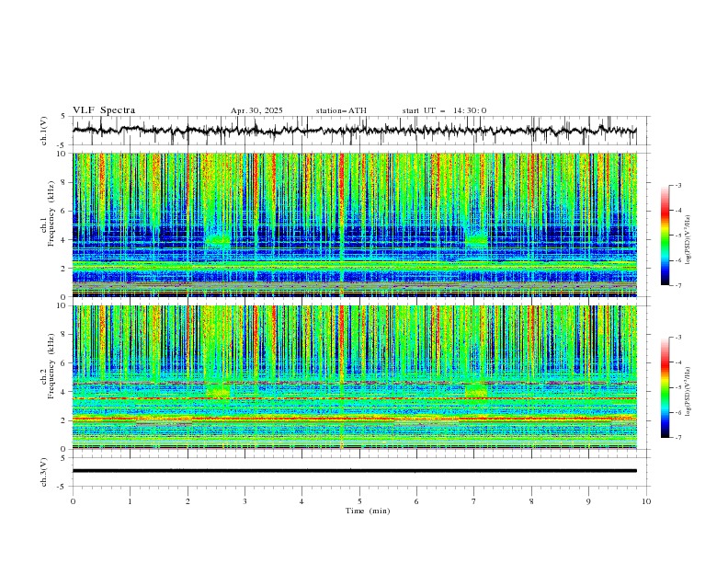728x563 pixels.
Task: Click time axis tick label '7'
Action: (474, 501)
